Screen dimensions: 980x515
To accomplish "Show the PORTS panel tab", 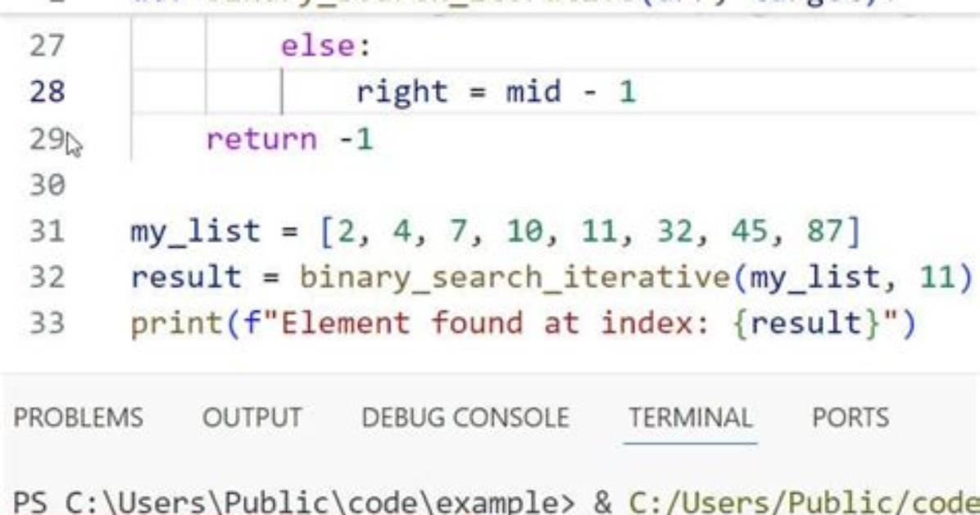I will tap(850, 417).
